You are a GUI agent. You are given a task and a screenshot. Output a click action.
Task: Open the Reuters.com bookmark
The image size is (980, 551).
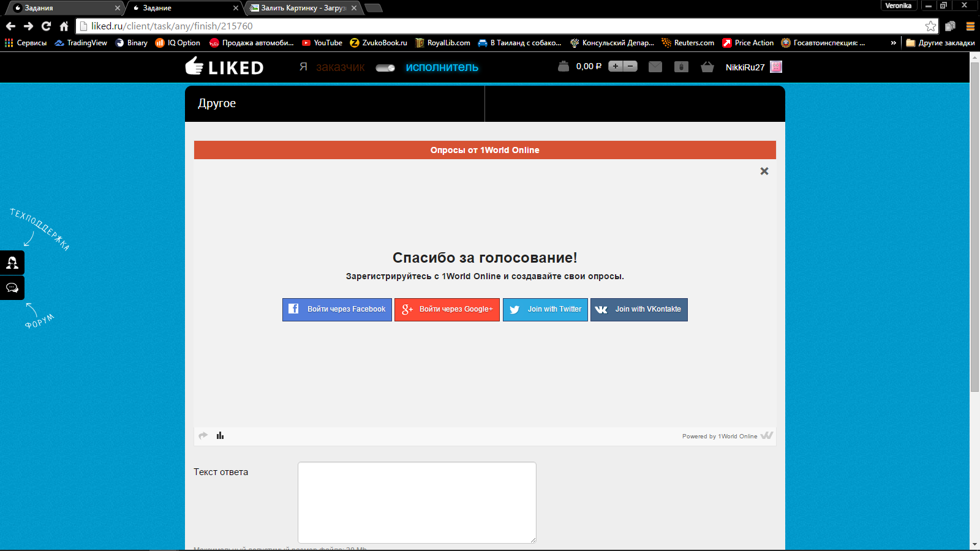688,43
